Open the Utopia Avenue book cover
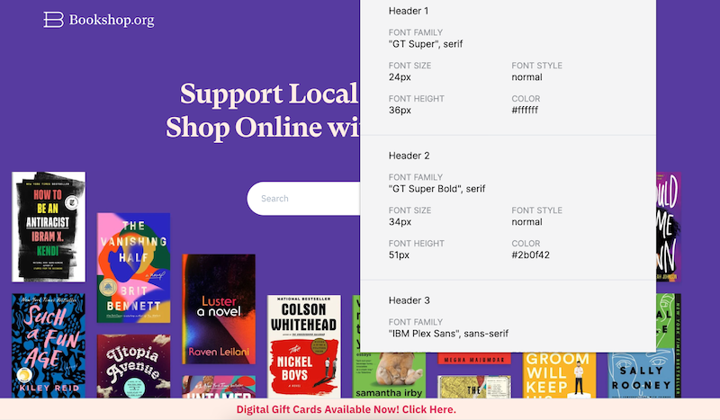This screenshot has height=420, width=720. point(134,366)
